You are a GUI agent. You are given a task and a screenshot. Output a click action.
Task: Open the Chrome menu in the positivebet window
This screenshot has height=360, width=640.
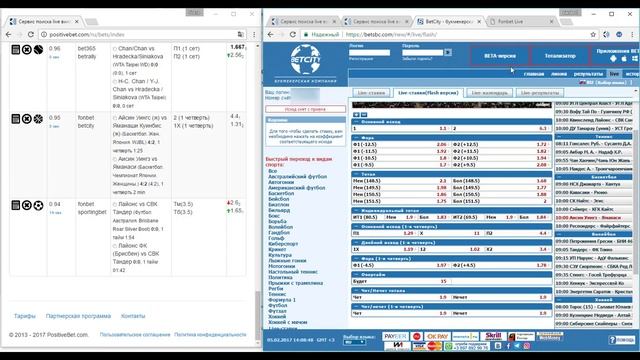pyautogui.click(x=254, y=35)
